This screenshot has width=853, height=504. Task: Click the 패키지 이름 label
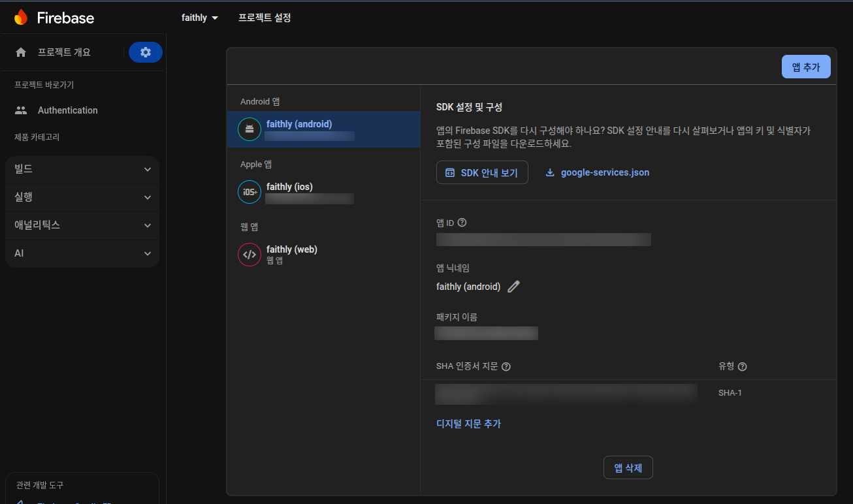pos(457,317)
